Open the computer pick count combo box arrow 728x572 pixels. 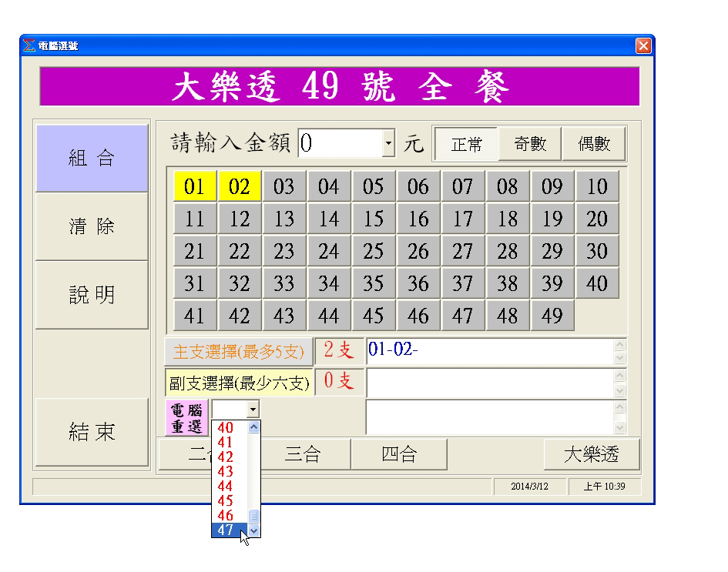(253, 409)
